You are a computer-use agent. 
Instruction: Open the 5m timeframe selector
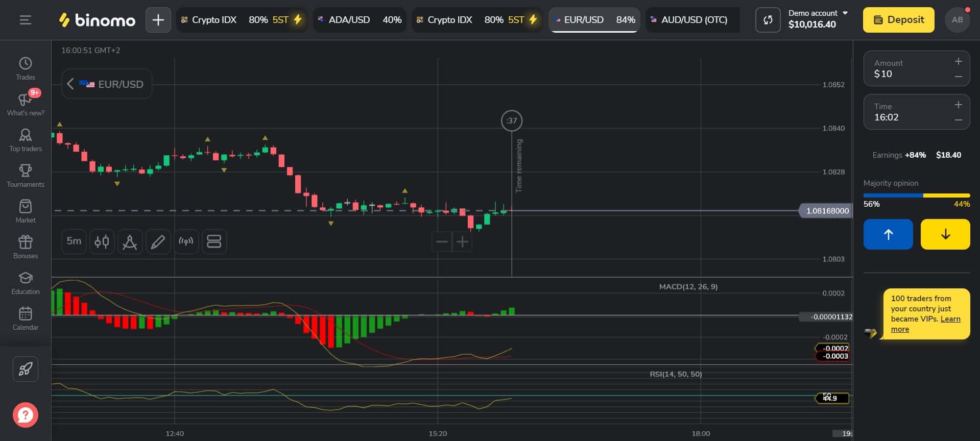74,241
